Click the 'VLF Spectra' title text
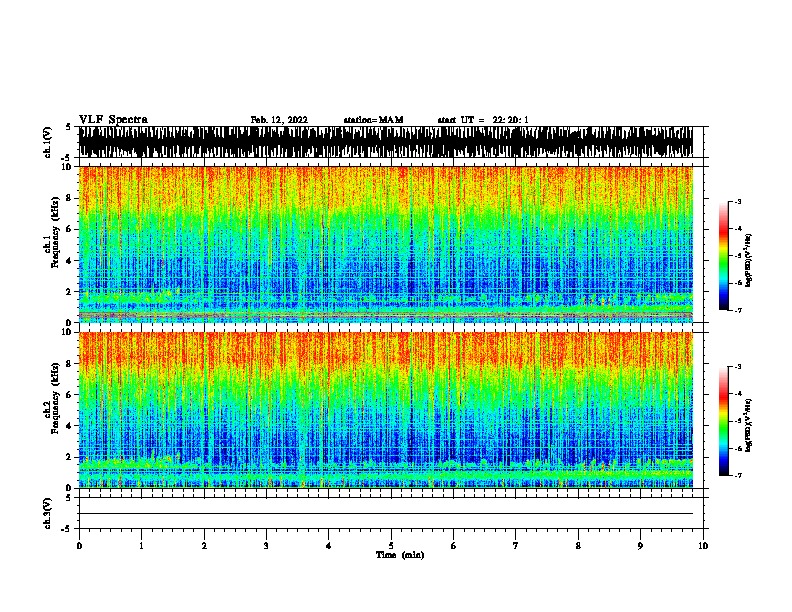792x612 pixels. point(113,119)
